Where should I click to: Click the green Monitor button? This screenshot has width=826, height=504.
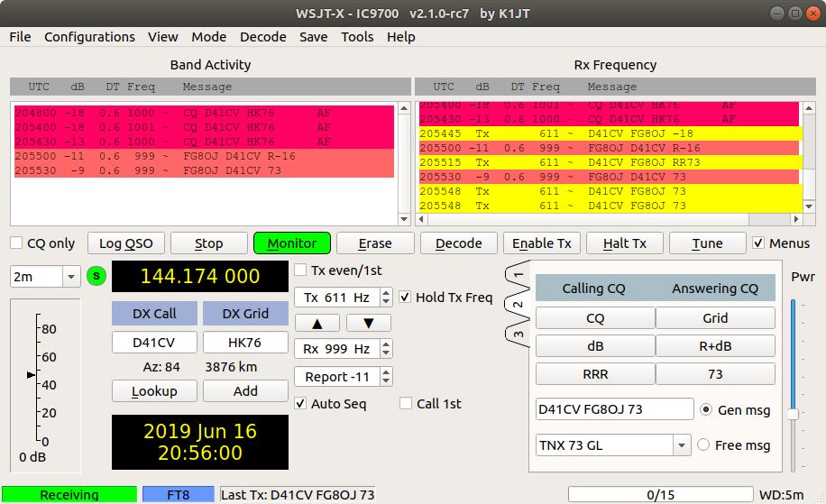coord(292,243)
